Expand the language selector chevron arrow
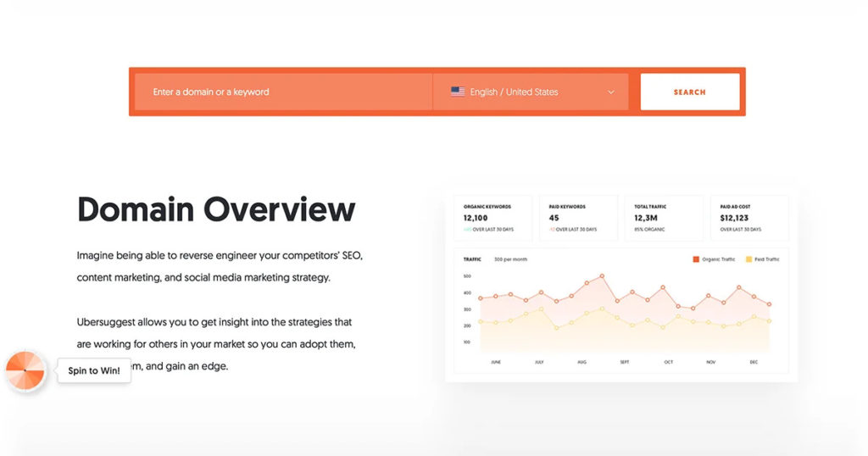868x456 pixels. tap(610, 92)
